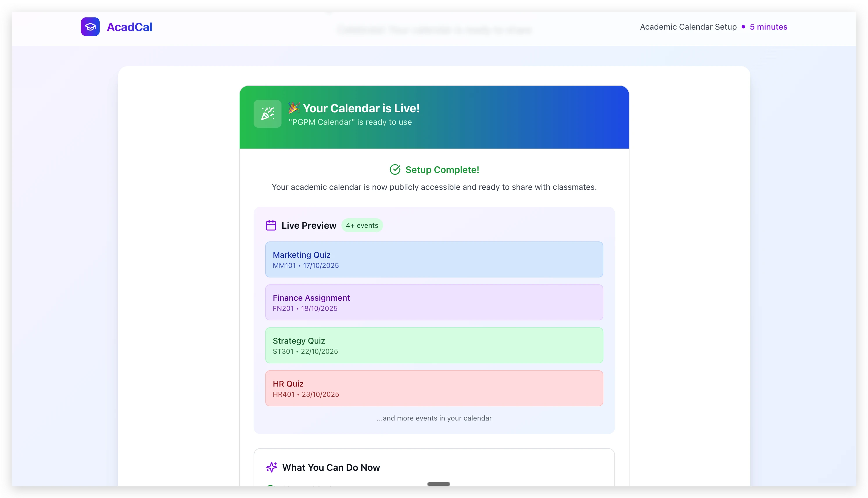Click the purple dot separator in the header
The height and width of the screenshot is (498, 868).
[743, 27]
